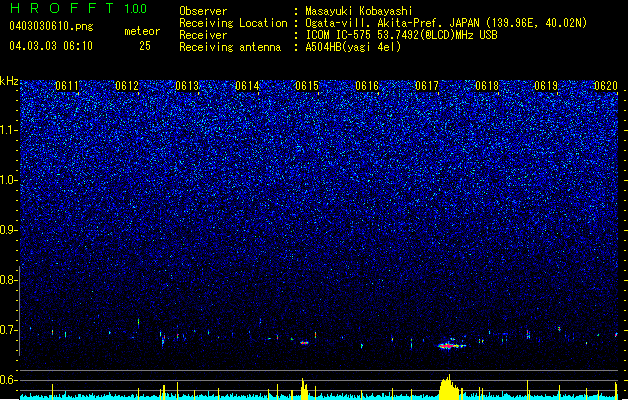The image size is (629, 400).
Task: Click the 0612 time marker
Action: (127, 86)
